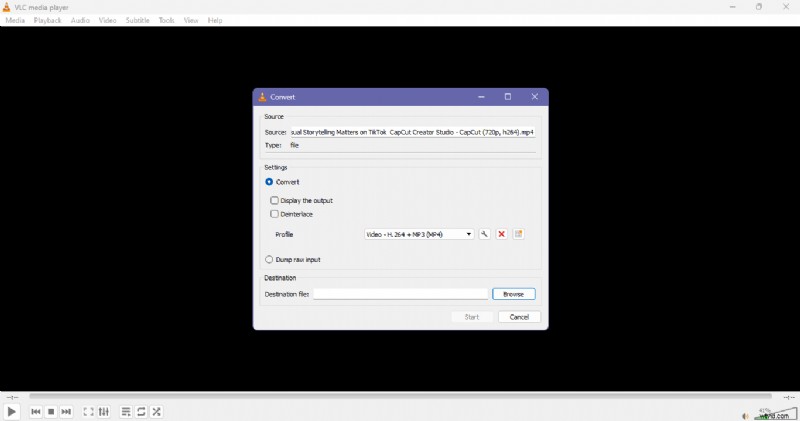Delete selected profile red X icon
Image resolution: width=800 pixels, height=421 pixels.
(502, 234)
